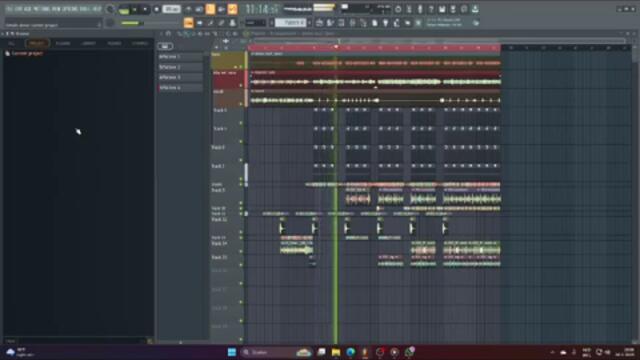Switch to the LIBRARY browser tab

click(x=88, y=43)
